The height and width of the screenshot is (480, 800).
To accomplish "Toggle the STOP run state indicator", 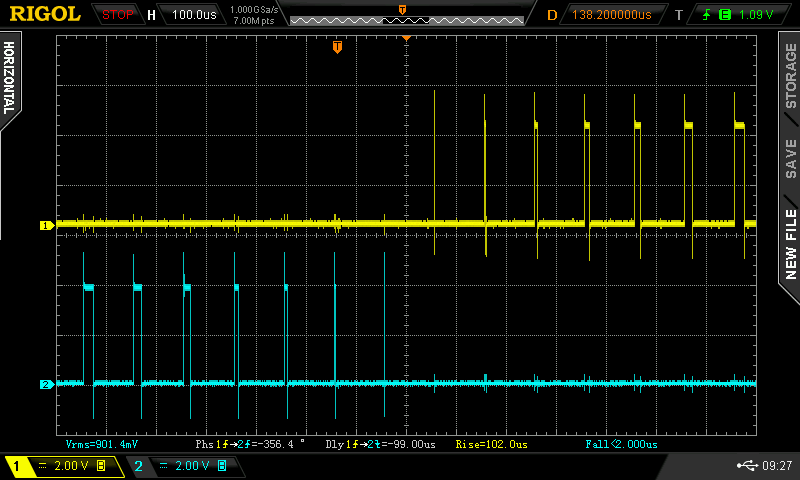I will (x=118, y=15).
